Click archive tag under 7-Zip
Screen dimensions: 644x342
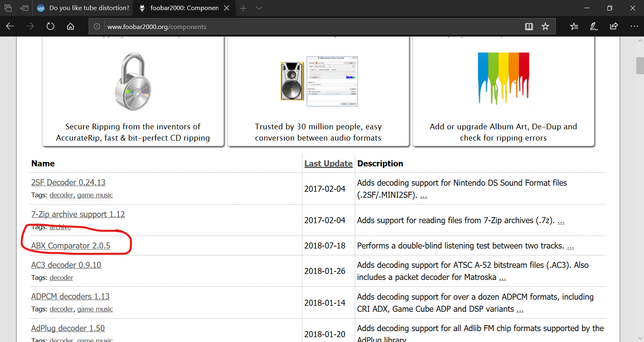click(60, 227)
